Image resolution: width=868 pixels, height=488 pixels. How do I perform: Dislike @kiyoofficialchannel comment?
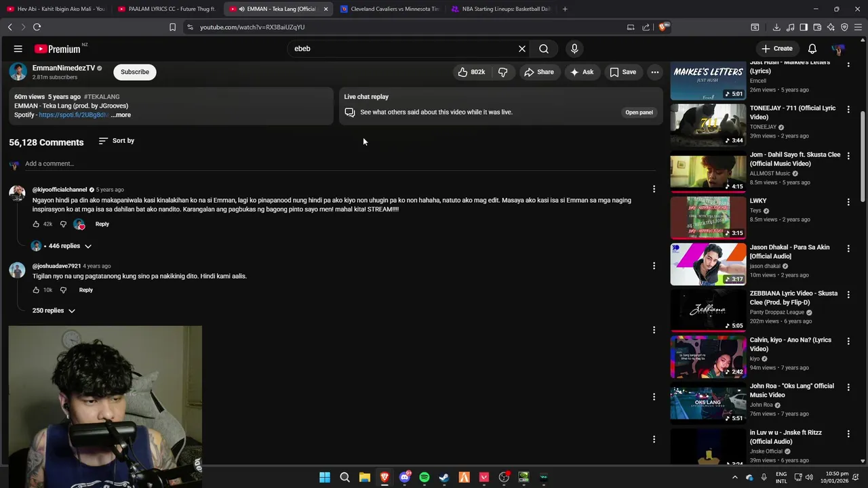coord(63,224)
